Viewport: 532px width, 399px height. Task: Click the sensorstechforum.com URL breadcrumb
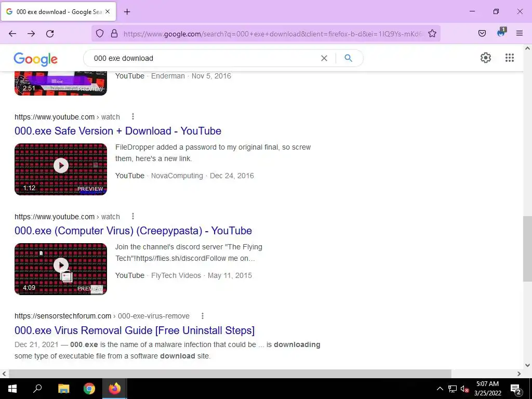point(102,316)
